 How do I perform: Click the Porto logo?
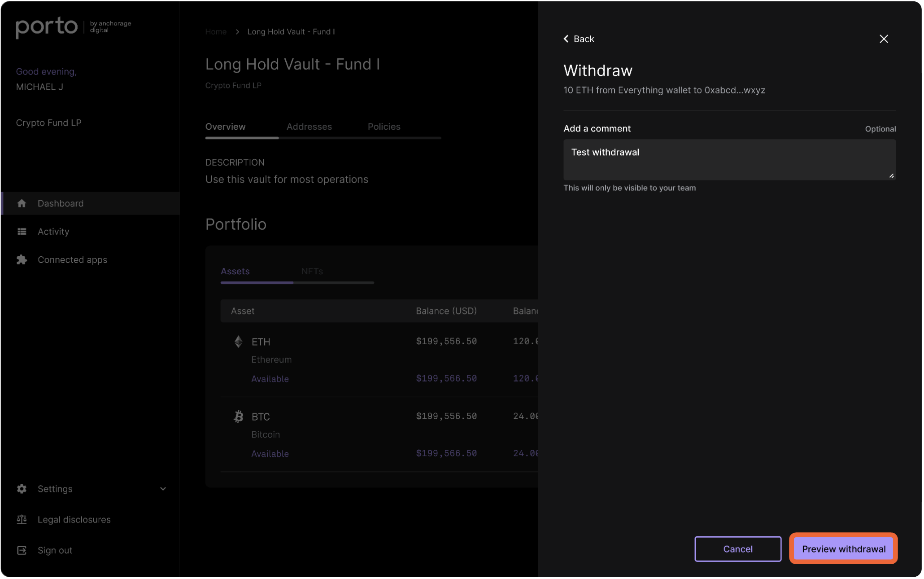[47, 27]
